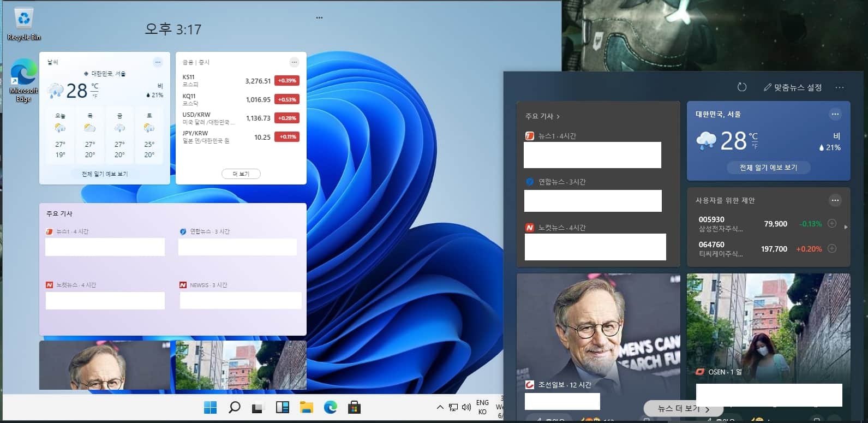Image resolution: width=868 pixels, height=423 pixels.
Task: Expand the hidden system tray icons chevron
Action: (x=440, y=407)
